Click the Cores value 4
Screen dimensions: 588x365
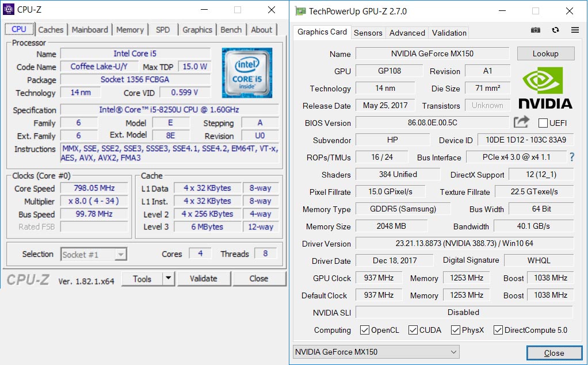coord(200,253)
